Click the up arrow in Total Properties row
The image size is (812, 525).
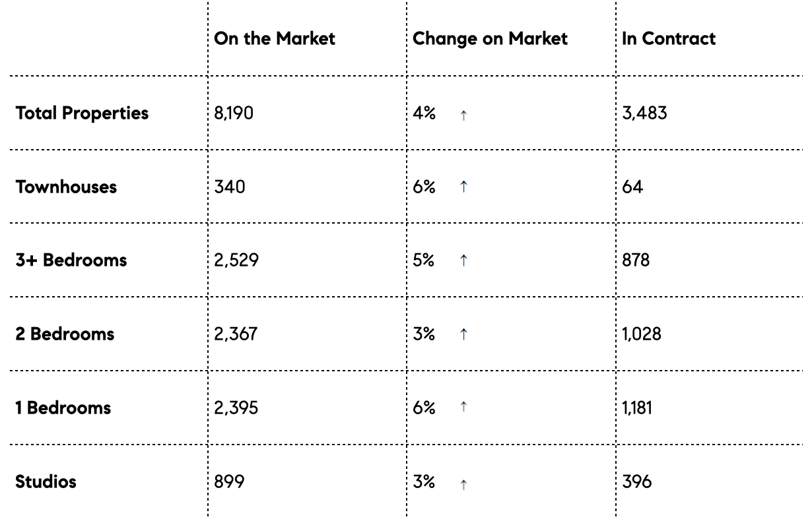463,115
